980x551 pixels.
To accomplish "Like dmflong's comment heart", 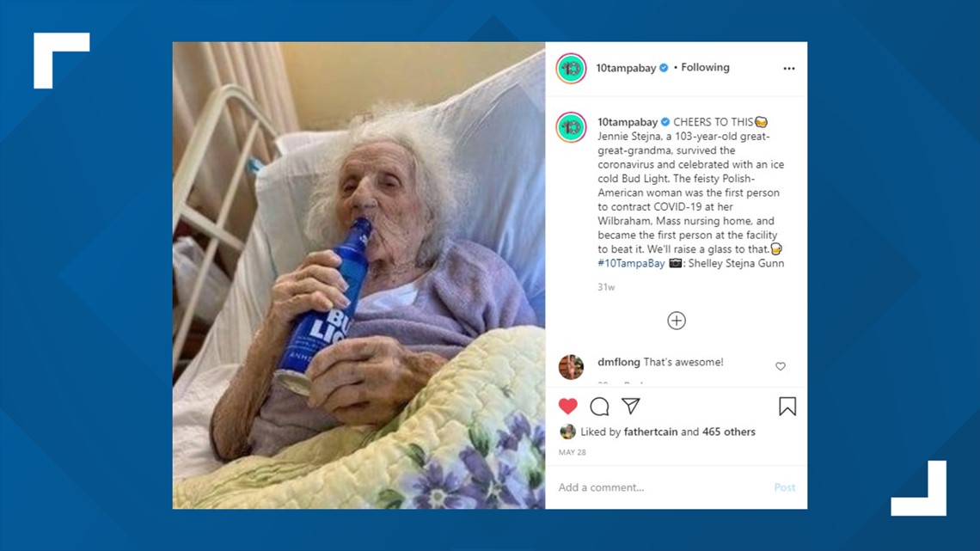I will tap(781, 366).
